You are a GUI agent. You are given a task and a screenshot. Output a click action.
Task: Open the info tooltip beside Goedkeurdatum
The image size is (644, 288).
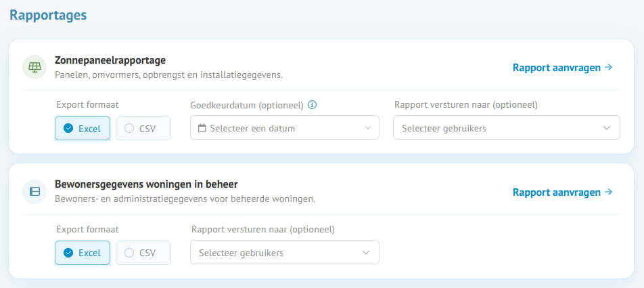pos(312,105)
